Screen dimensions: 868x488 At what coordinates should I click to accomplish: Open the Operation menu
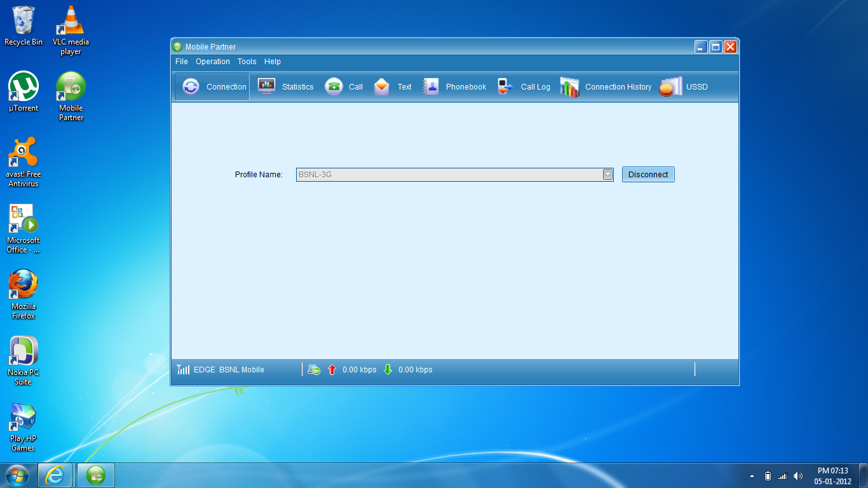pos(213,62)
